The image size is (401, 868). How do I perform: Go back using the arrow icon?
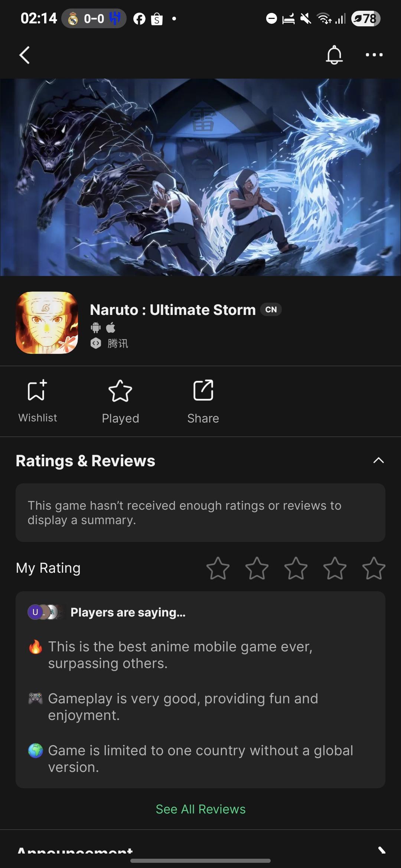pos(25,55)
